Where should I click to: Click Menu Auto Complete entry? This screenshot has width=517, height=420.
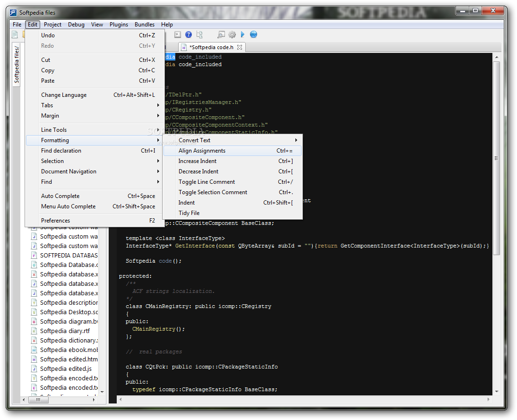tap(95, 206)
